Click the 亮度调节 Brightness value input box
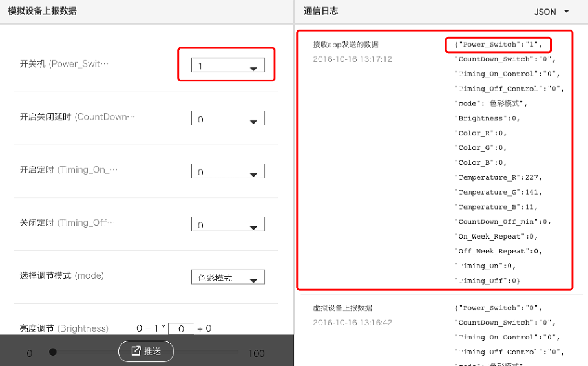This screenshot has width=588, height=366. click(181, 328)
